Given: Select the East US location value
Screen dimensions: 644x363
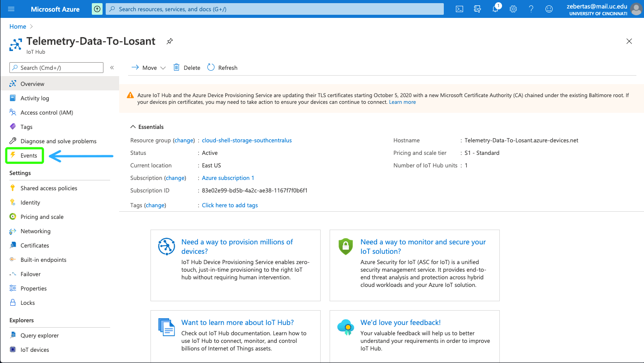Looking at the screenshot, I should click(211, 165).
